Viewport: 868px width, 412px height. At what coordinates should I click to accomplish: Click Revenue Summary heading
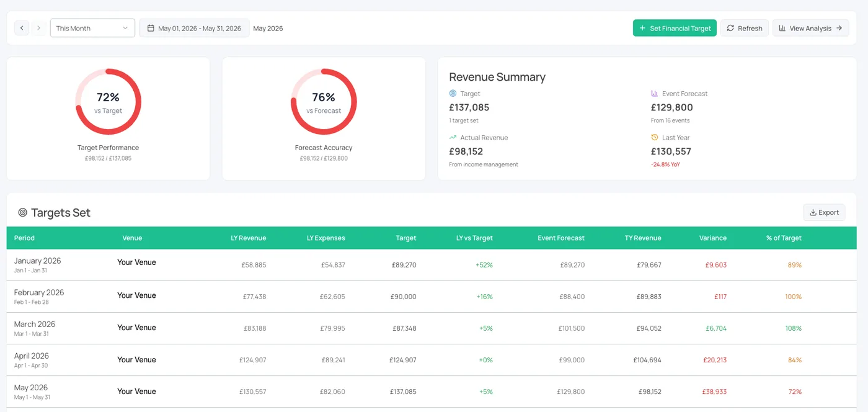pos(497,77)
